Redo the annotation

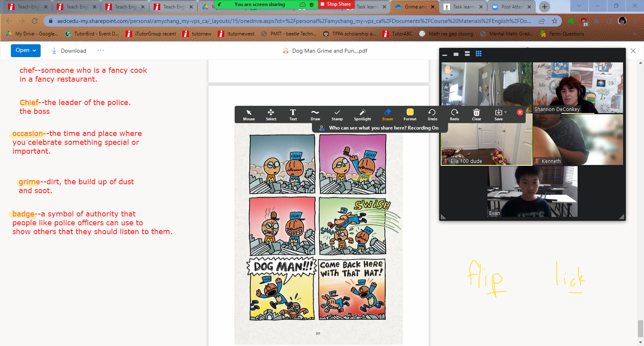point(454,115)
